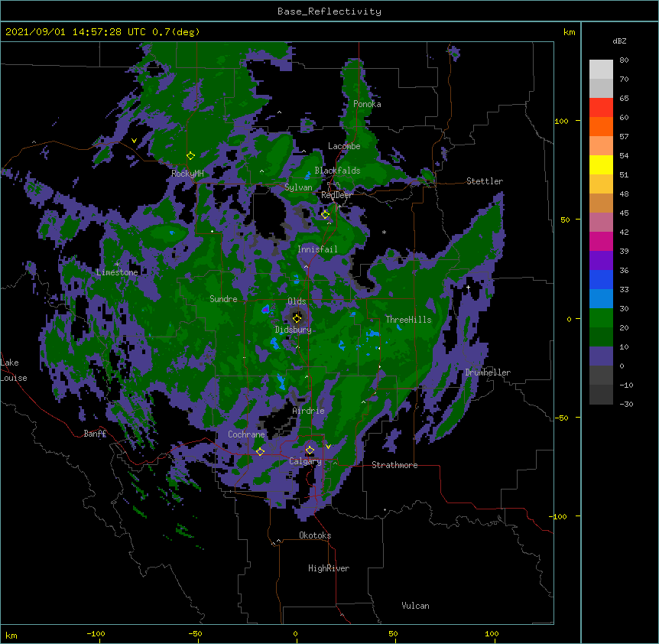Click the -50 label on right axis
The height and width of the screenshot is (644, 659).
(561, 418)
